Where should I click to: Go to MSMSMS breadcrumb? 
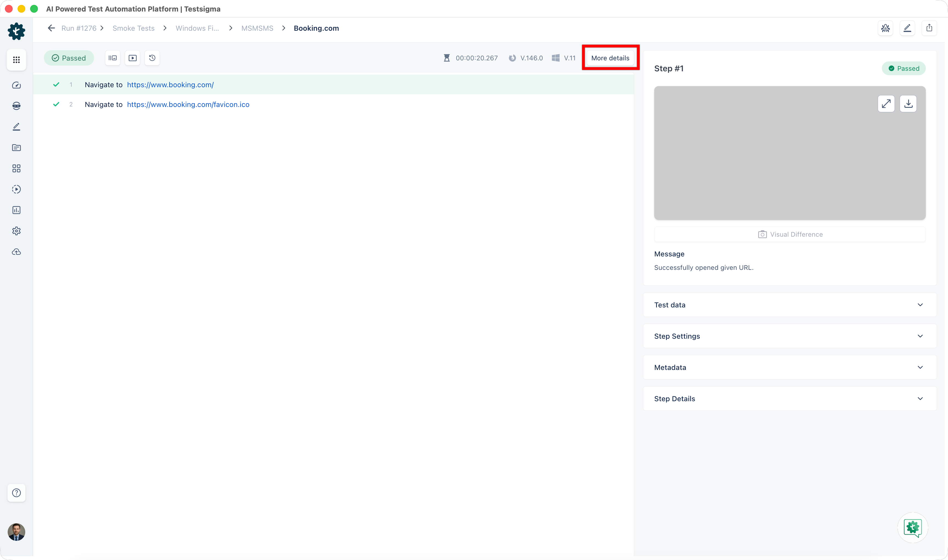(x=257, y=28)
